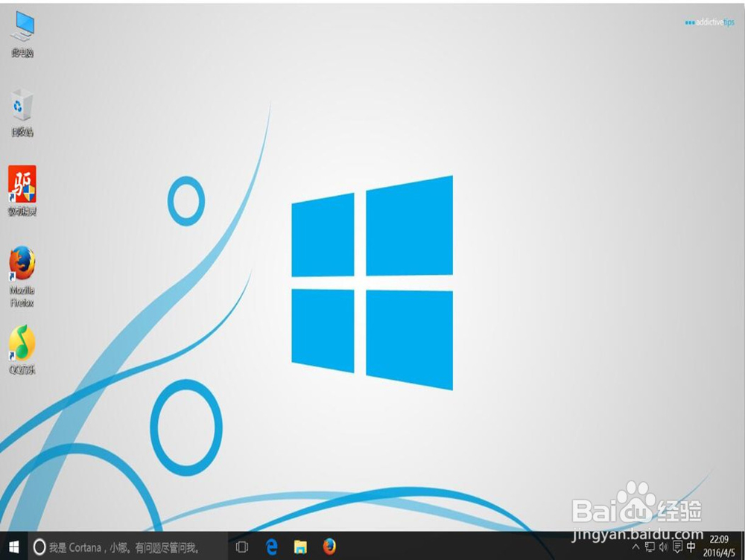The height and width of the screenshot is (560, 745).
Task: Expand hidden system tray icons
Action: 635,547
